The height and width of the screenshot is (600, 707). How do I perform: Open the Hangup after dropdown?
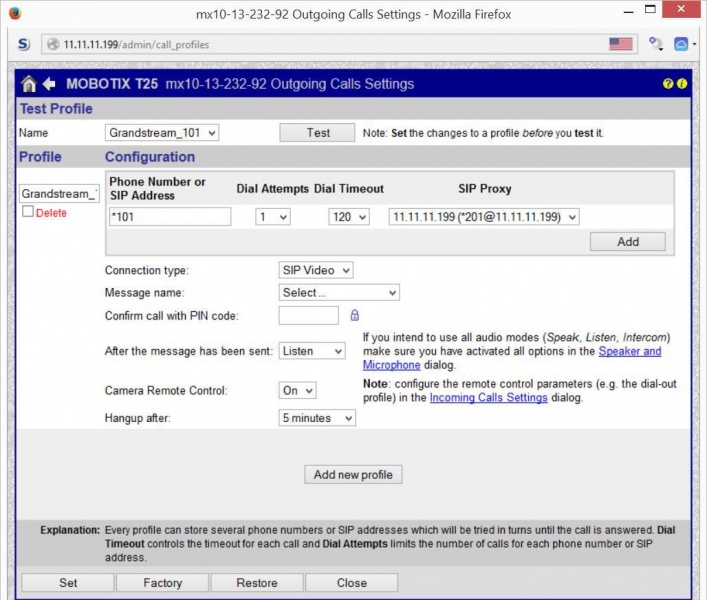pos(317,418)
